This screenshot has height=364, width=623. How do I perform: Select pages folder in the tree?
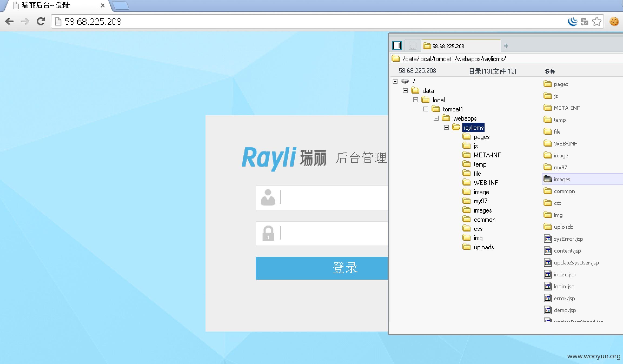pos(482,137)
